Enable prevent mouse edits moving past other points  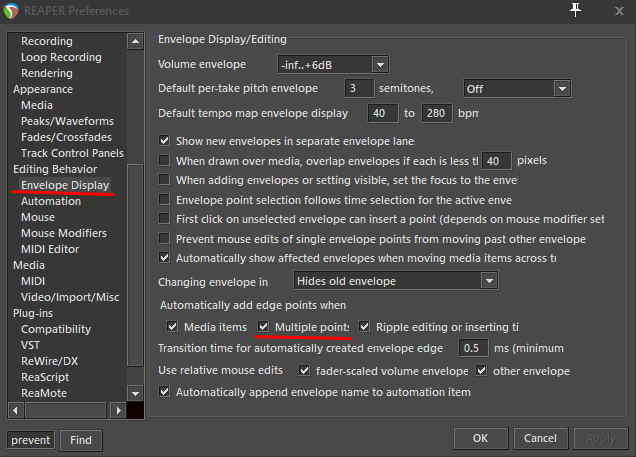(x=164, y=238)
